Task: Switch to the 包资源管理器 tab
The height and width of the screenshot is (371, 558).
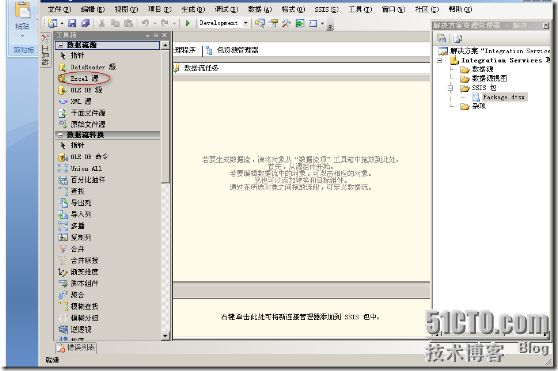Action: pyautogui.click(x=232, y=50)
